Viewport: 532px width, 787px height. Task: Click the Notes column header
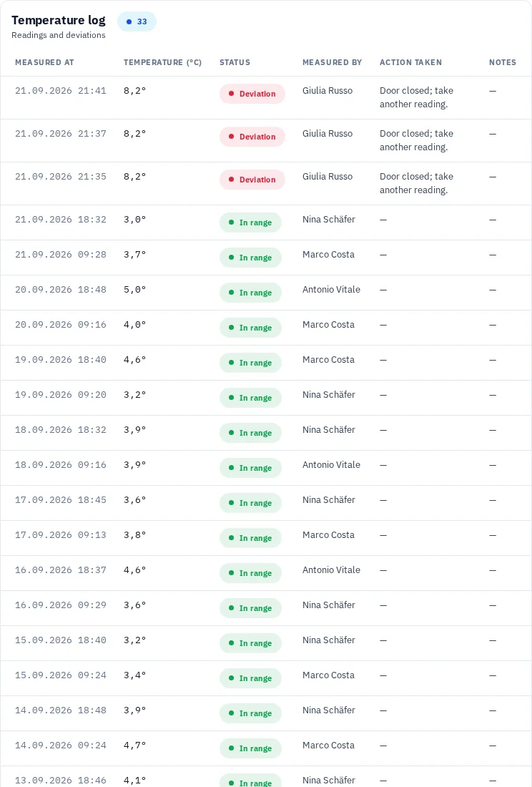click(x=503, y=62)
